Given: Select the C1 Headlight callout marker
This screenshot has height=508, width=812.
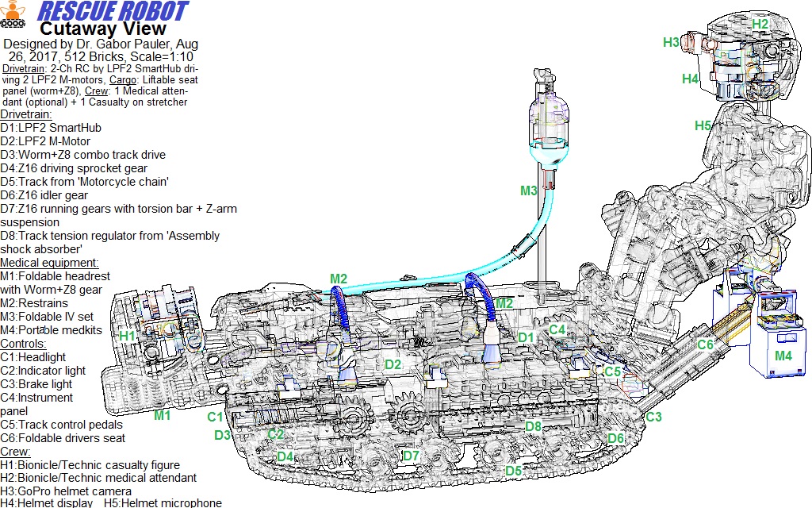Looking at the screenshot, I should coord(215,415).
